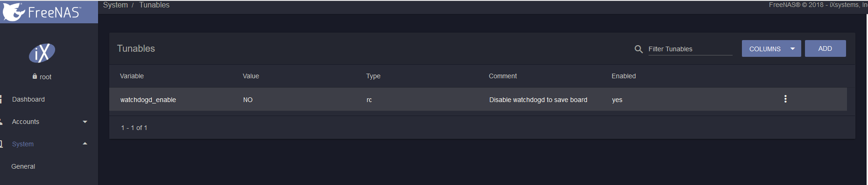868x185 pixels.
Task: Click the search magnifier icon
Action: click(x=639, y=49)
